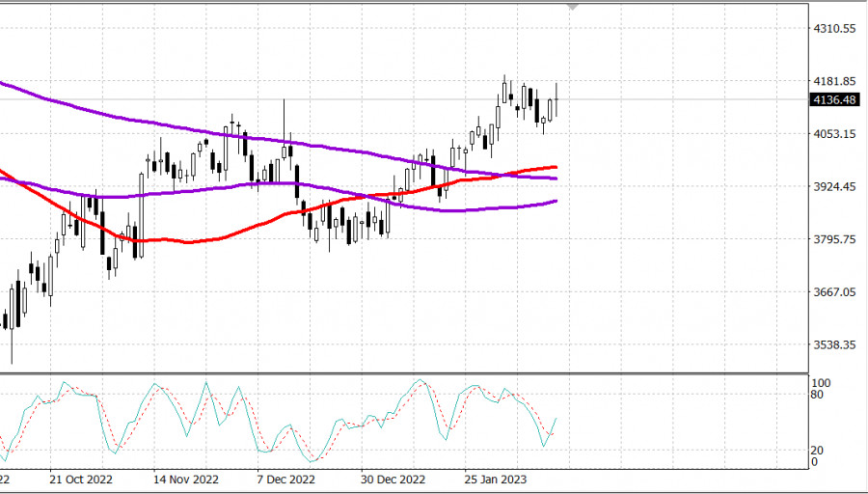The height and width of the screenshot is (494, 868).
Task: Click the 7 Dec 2022 date label
Action: click(x=285, y=480)
